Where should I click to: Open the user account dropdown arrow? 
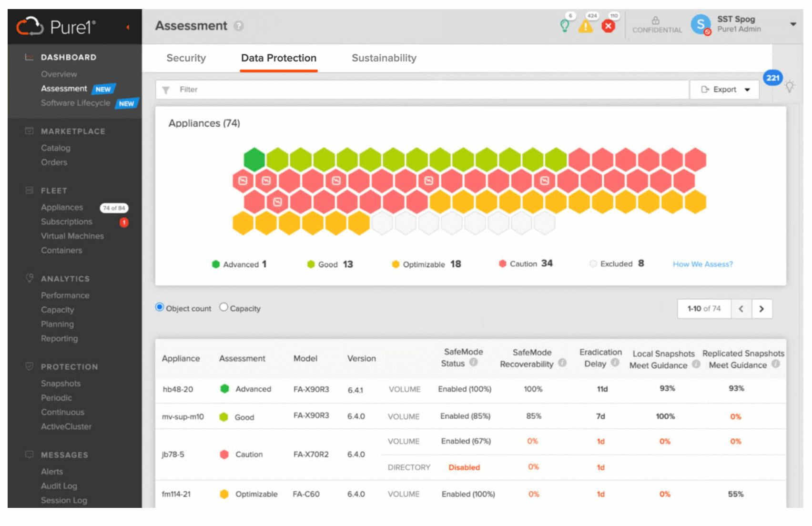coord(793,24)
